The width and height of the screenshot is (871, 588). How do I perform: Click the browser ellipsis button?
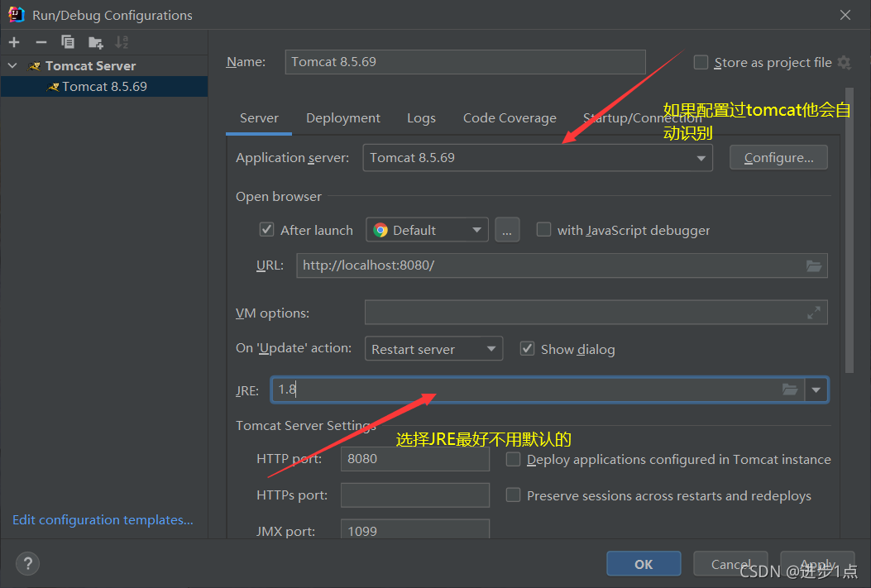coord(507,230)
